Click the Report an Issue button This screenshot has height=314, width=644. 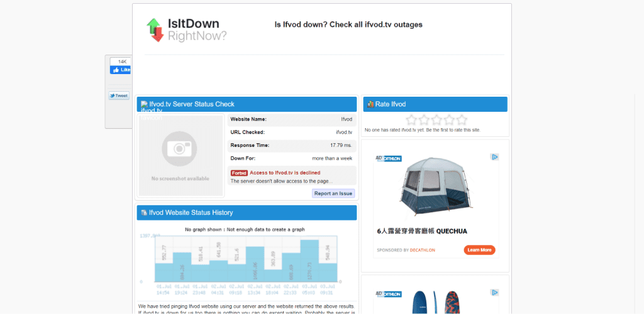(x=333, y=193)
